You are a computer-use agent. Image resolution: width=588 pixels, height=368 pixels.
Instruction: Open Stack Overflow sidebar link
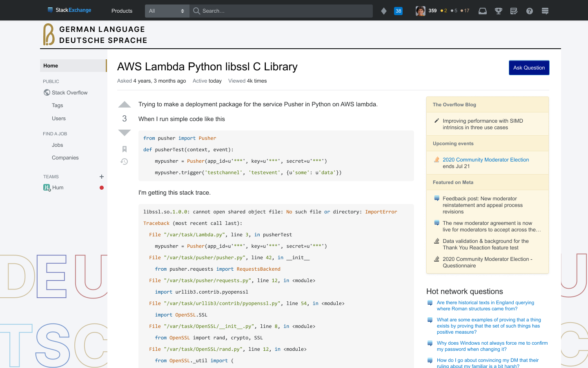point(69,93)
